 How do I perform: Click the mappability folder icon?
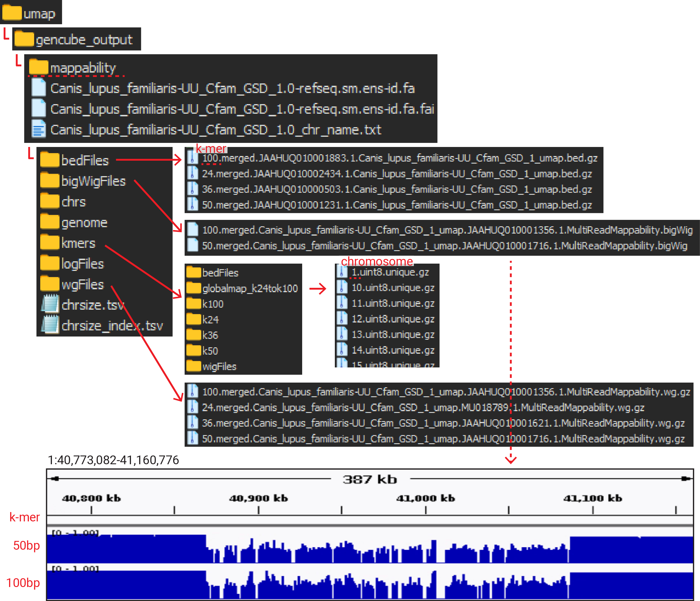(38, 66)
